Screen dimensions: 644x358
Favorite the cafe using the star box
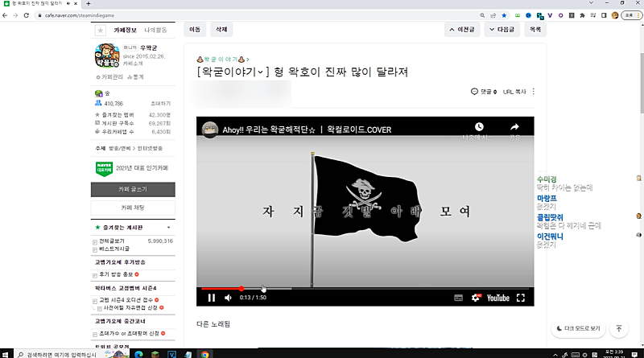tap(100, 30)
